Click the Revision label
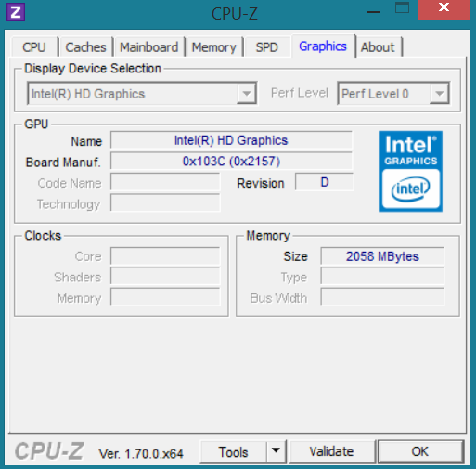 [x=261, y=183]
